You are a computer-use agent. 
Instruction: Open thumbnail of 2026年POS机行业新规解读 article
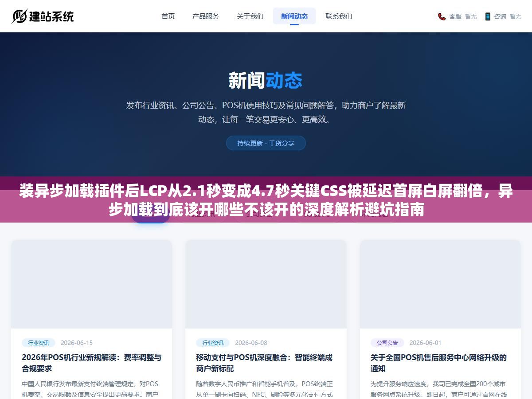pos(91,284)
